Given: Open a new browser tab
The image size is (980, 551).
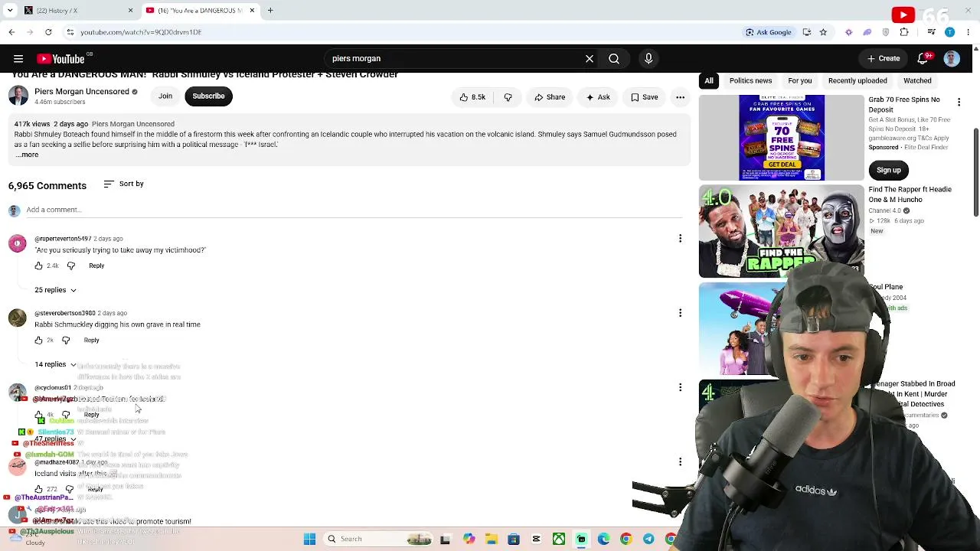Looking at the screenshot, I should click(270, 11).
